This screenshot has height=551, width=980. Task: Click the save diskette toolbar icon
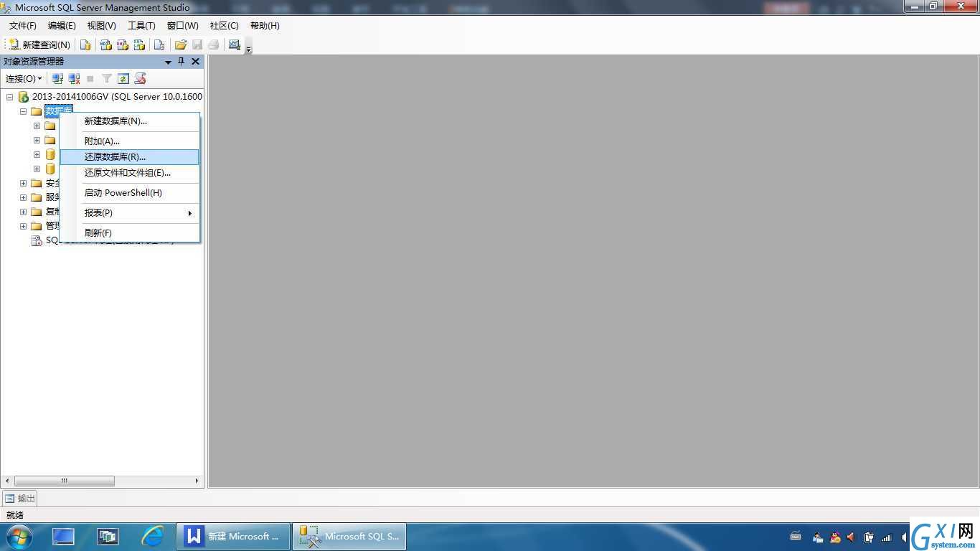pyautogui.click(x=197, y=44)
